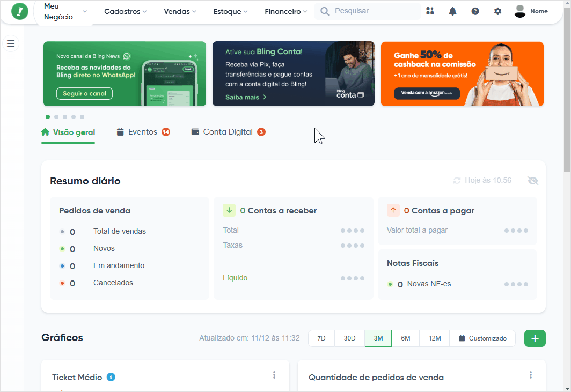Click the Em andamento orders row
Screen dimensions: 571x392
102,265
